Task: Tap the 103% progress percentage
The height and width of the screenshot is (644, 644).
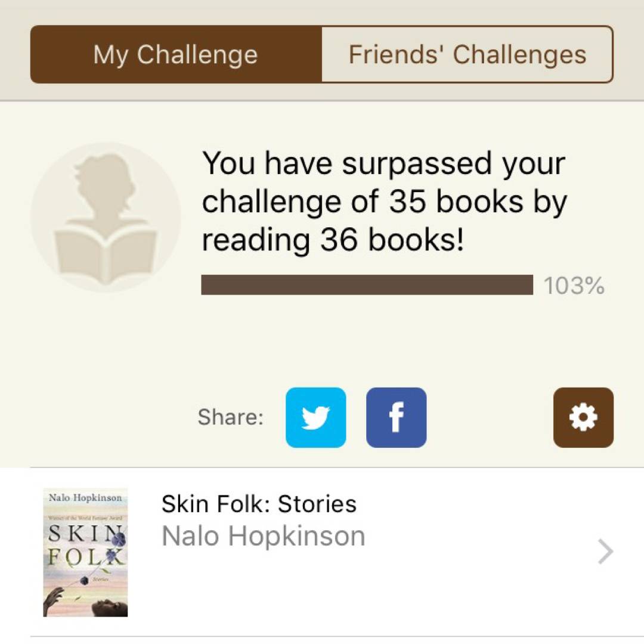Action: [574, 286]
